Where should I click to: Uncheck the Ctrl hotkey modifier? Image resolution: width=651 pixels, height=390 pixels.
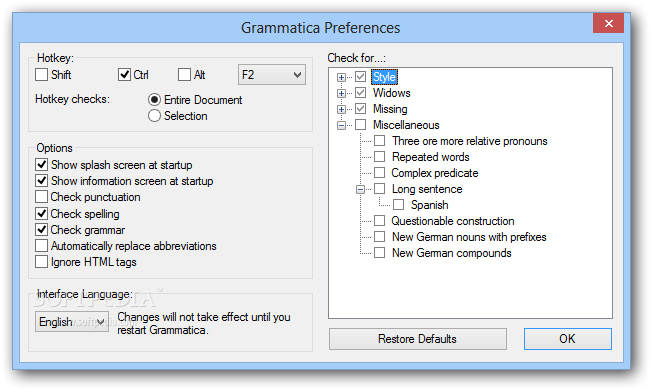click(124, 75)
